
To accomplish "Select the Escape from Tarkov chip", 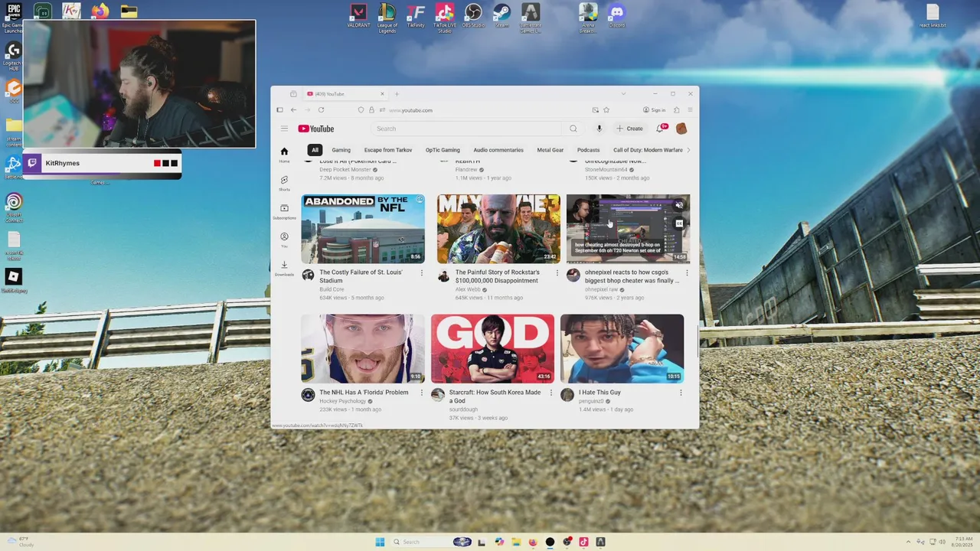I will pyautogui.click(x=388, y=150).
